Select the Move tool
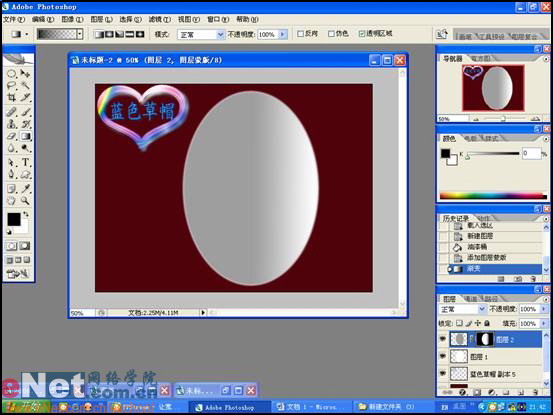Viewport: 553px width, 415px height. click(25, 73)
